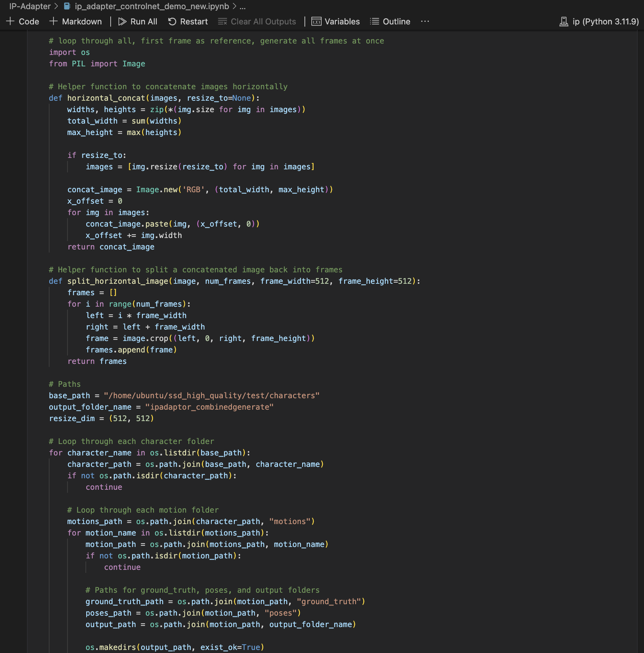
Task: Expand the IP-Adapter breadcrumb folder
Action: click(x=30, y=6)
